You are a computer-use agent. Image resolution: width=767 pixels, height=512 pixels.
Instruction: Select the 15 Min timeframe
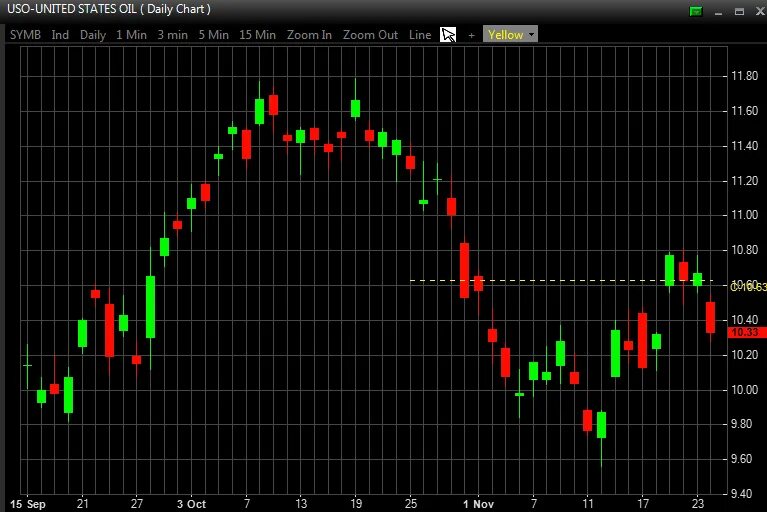(257, 35)
